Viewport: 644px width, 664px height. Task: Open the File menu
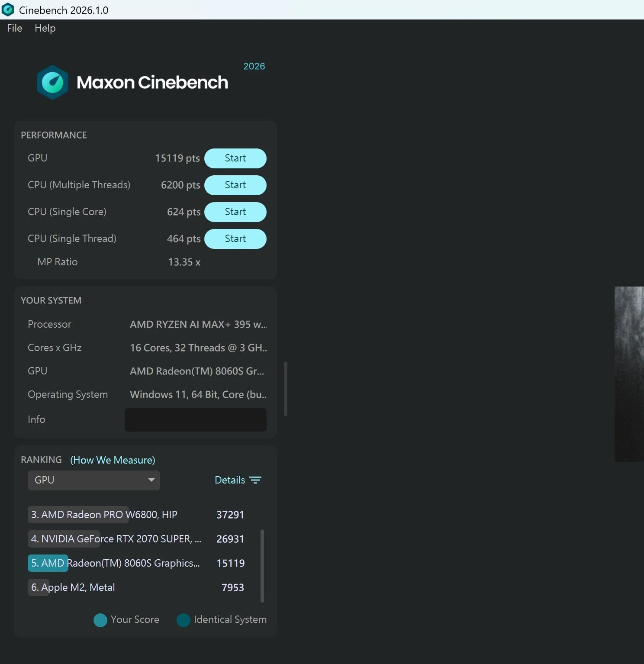coord(14,28)
